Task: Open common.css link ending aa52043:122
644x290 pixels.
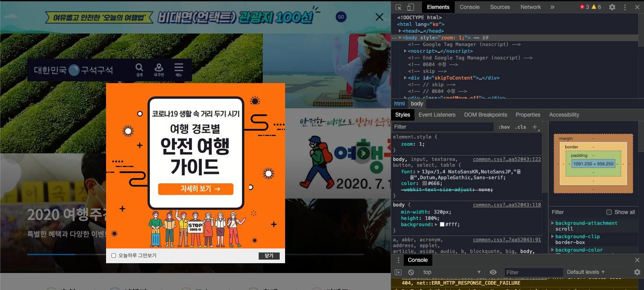Action: [x=507, y=159]
